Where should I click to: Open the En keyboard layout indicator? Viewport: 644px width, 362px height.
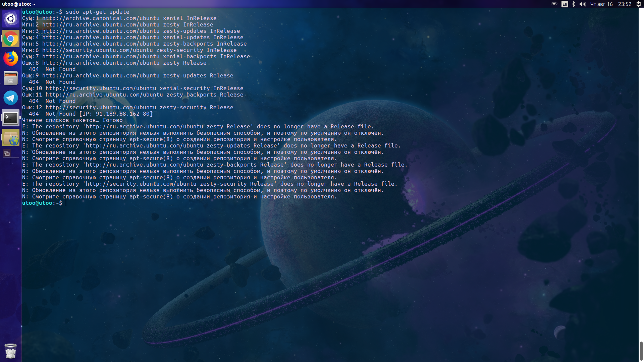point(565,4)
